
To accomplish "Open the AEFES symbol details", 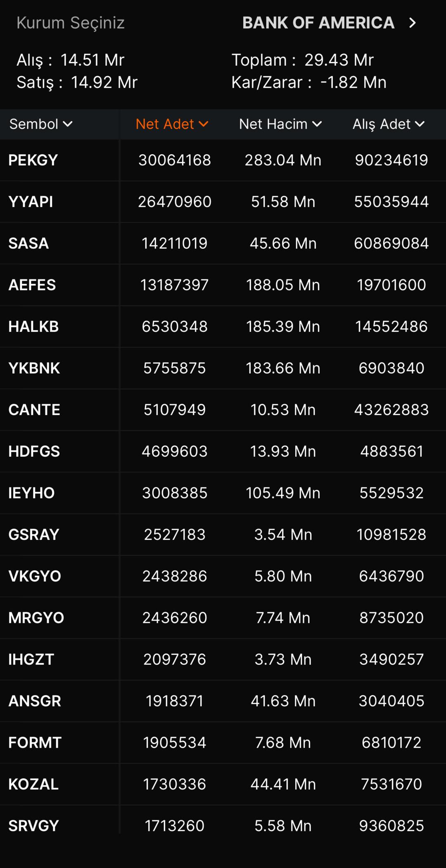I will [x=32, y=285].
